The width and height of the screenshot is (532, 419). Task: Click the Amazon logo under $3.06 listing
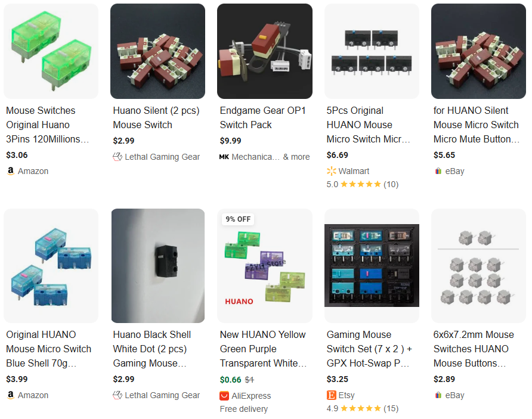11,171
